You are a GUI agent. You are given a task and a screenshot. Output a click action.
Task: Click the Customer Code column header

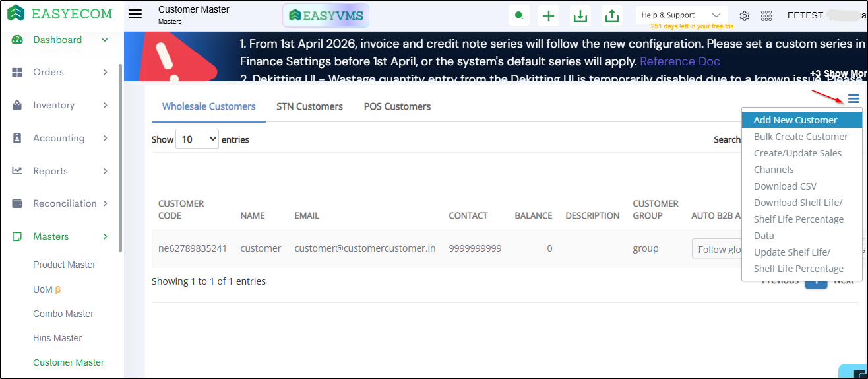tap(181, 209)
